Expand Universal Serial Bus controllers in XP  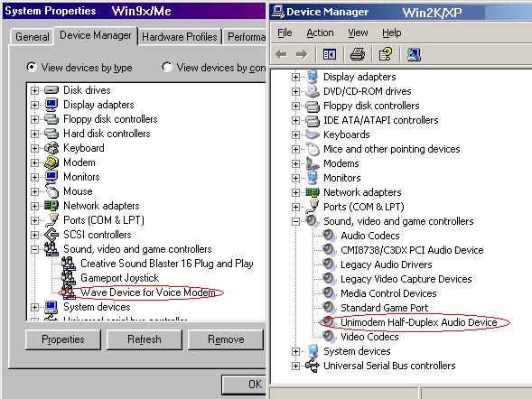295,366
